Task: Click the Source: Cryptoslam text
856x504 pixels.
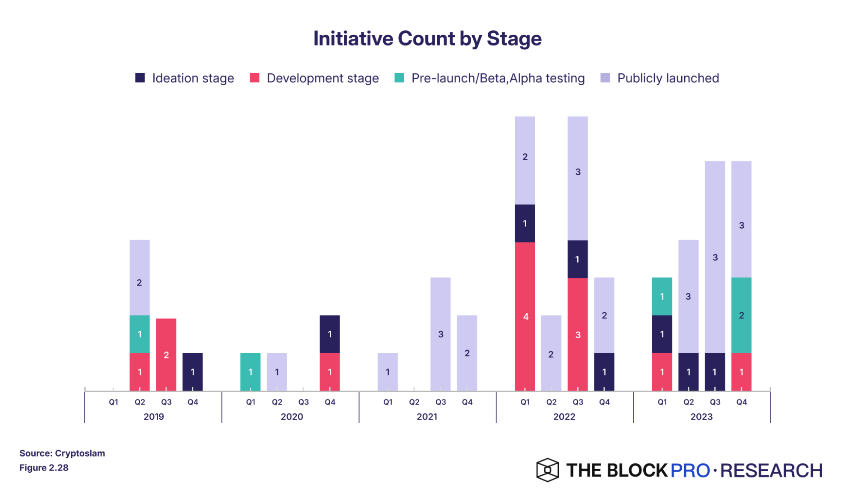Action: (62, 453)
